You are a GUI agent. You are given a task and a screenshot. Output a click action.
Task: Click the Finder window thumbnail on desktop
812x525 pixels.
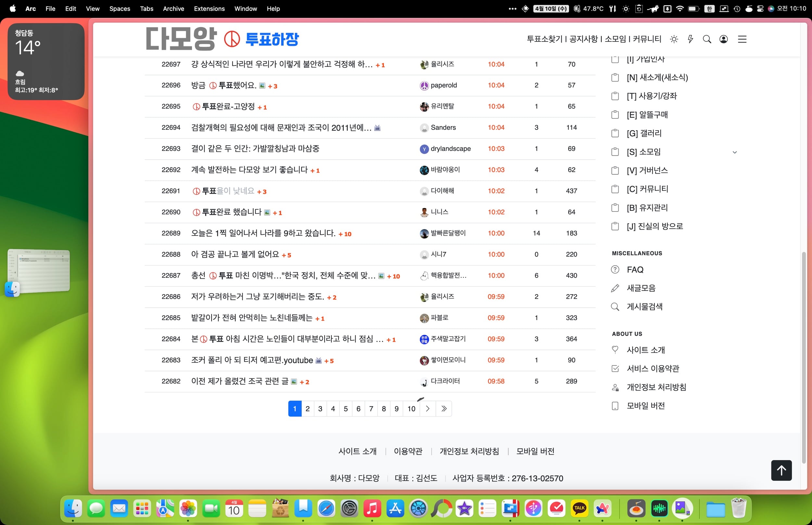point(39,271)
